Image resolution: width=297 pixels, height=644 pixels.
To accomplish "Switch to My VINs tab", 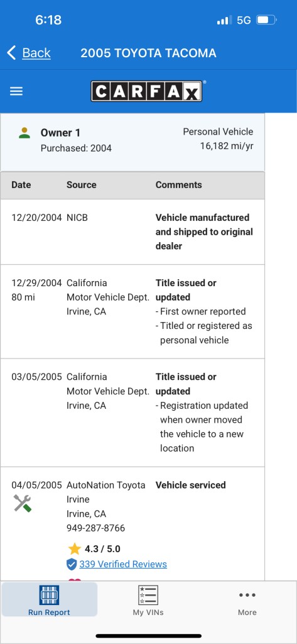I will [148, 599].
